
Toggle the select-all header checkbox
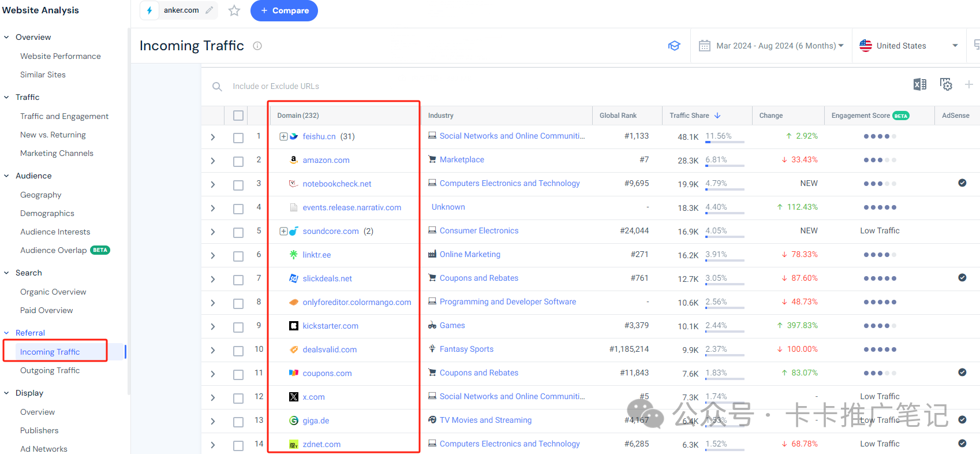coord(238,116)
